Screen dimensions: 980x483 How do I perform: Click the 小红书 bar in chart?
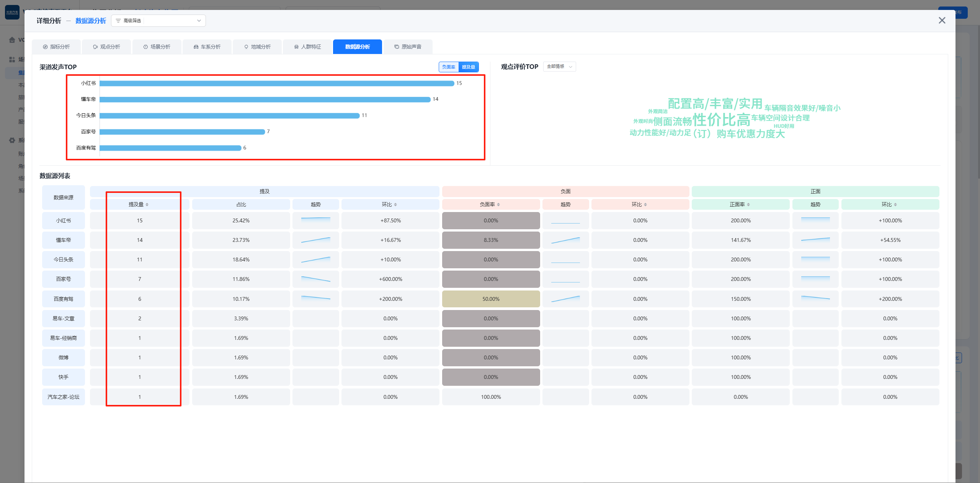276,83
